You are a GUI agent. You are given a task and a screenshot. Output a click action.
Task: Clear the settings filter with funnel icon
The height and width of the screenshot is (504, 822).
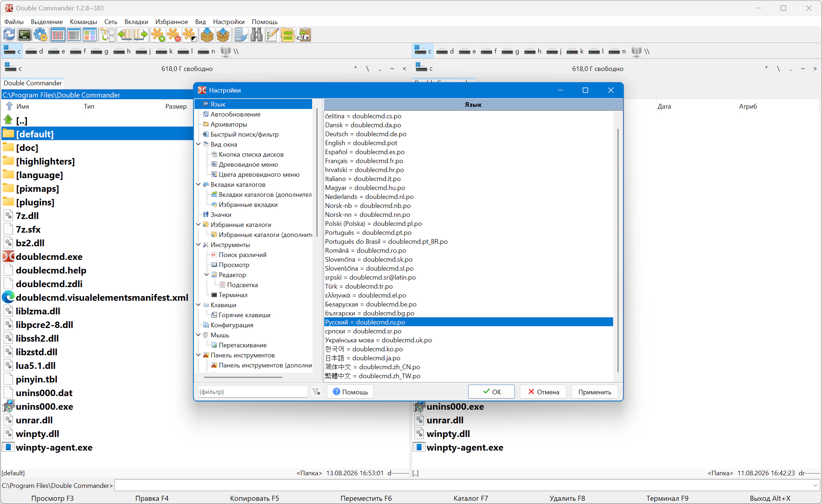pyautogui.click(x=316, y=392)
